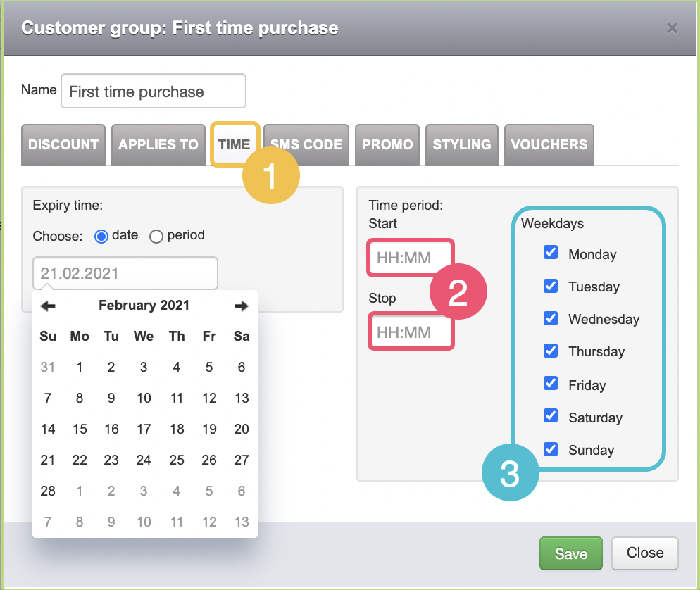The width and height of the screenshot is (700, 590).
Task: Click the Close button
Action: pos(644,553)
